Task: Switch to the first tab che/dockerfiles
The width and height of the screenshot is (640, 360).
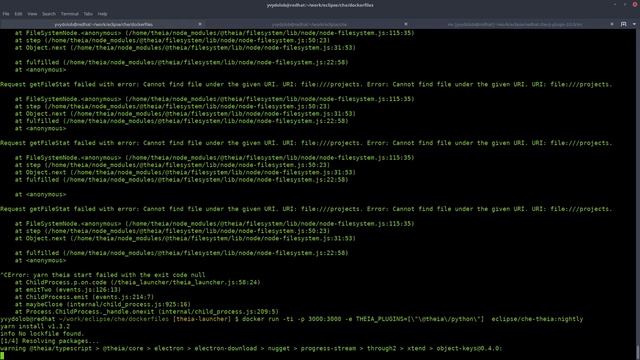Action: (x=104, y=24)
